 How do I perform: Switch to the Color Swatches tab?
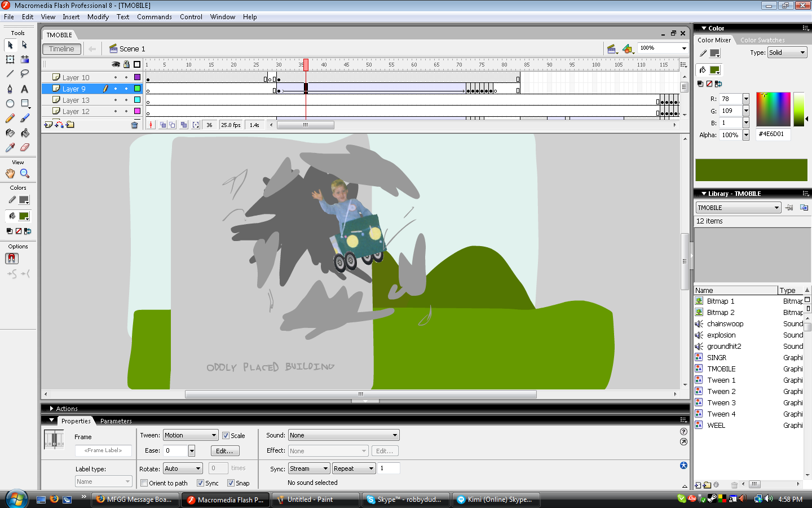tap(762, 40)
